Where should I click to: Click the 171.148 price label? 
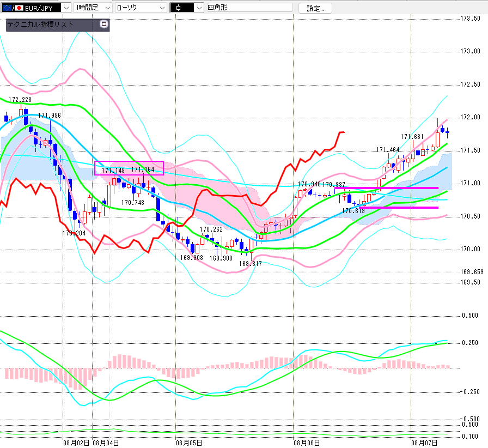click(113, 171)
